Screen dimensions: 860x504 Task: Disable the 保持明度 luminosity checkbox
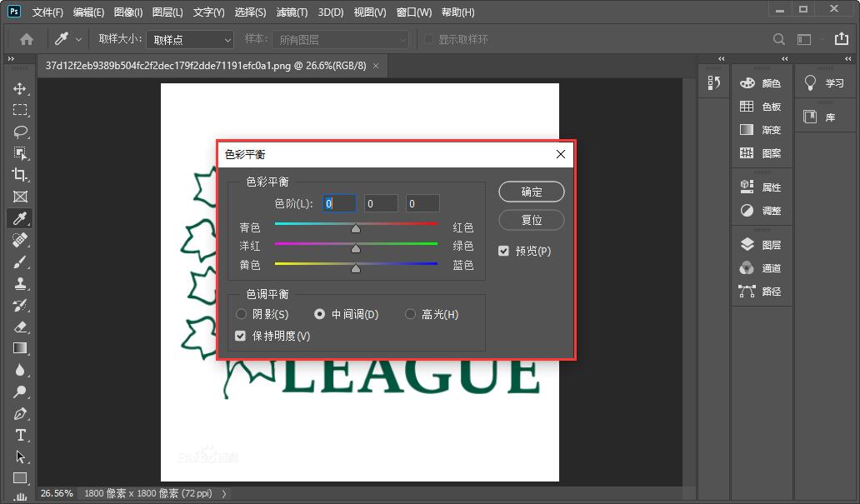coord(240,336)
